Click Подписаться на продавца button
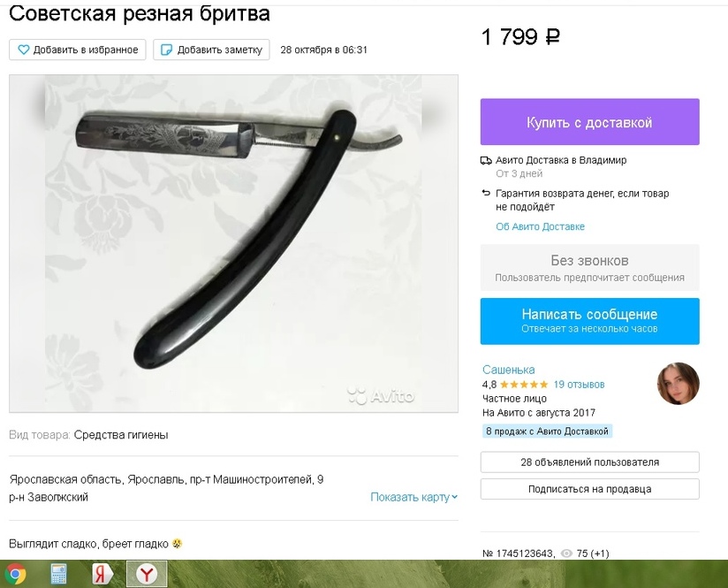This screenshot has height=588, width=728. click(589, 489)
